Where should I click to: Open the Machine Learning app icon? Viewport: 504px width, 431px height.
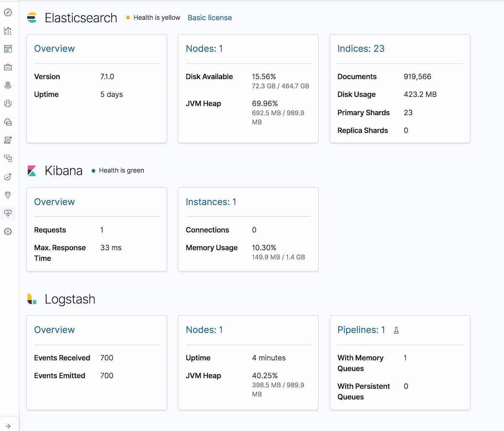(x=8, y=104)
